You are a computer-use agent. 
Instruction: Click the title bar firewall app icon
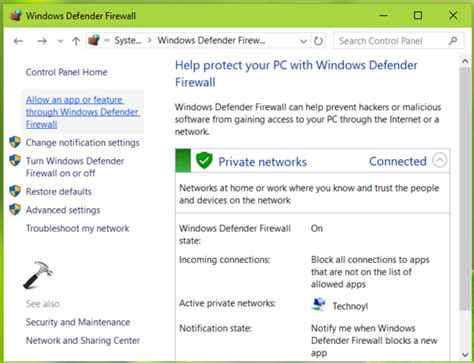tap(16, 15)
